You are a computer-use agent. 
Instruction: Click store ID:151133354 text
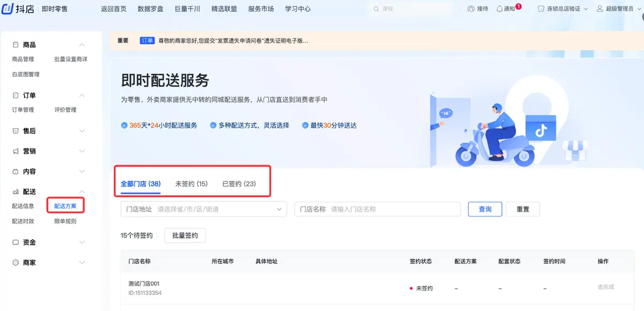[145, 293]
